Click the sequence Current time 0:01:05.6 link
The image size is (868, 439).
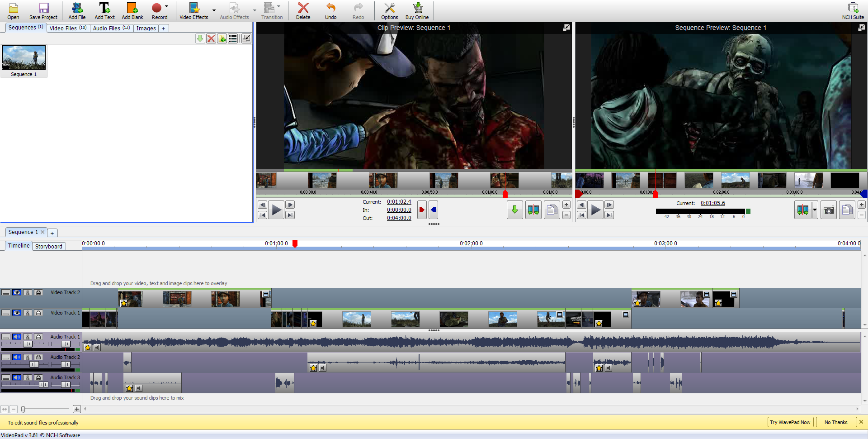713,203
